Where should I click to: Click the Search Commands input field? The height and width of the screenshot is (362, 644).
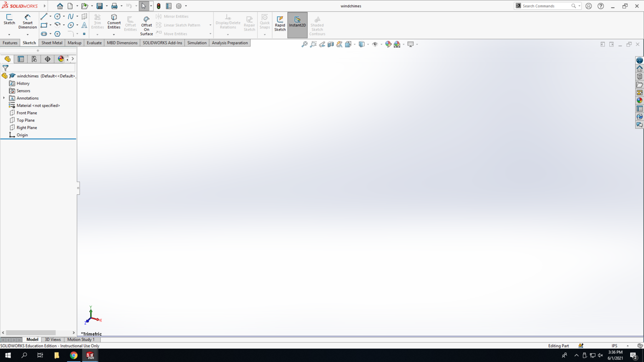[x=546, y=6]
